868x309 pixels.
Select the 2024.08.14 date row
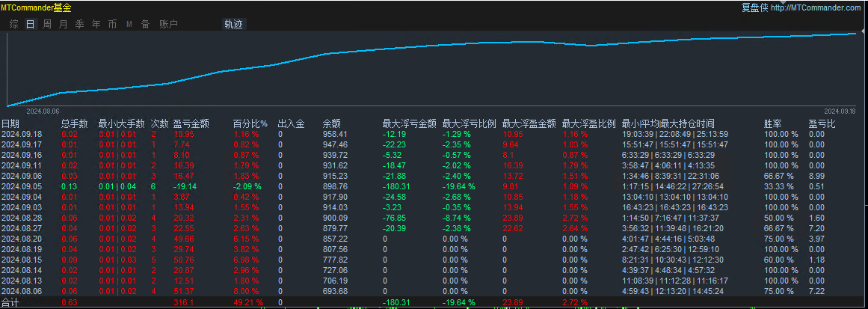(22, 270)
